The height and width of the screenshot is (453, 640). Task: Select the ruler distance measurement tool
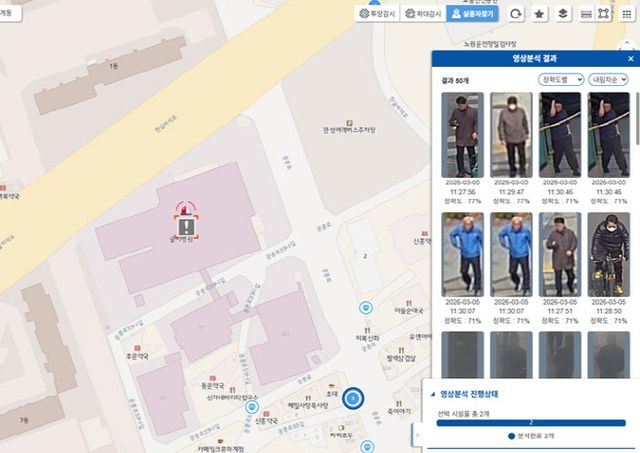(586, 14)
